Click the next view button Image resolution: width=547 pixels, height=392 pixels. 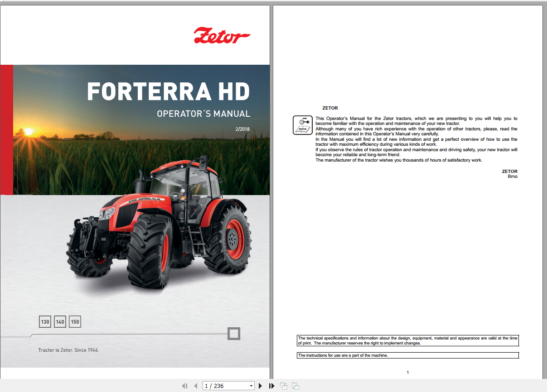click(295, 386)
